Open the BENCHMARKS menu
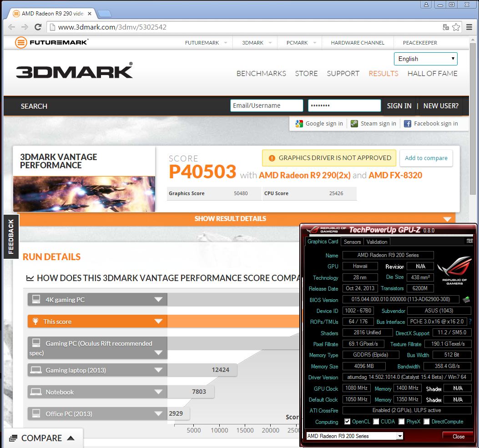This screenshot has height=448, width=479. click(x=261, y=74)
